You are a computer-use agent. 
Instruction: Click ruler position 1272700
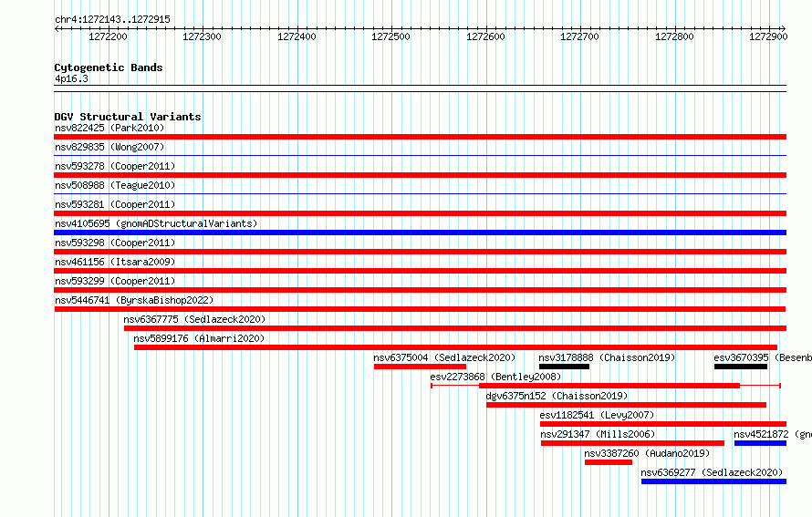(x=580, y=36)
